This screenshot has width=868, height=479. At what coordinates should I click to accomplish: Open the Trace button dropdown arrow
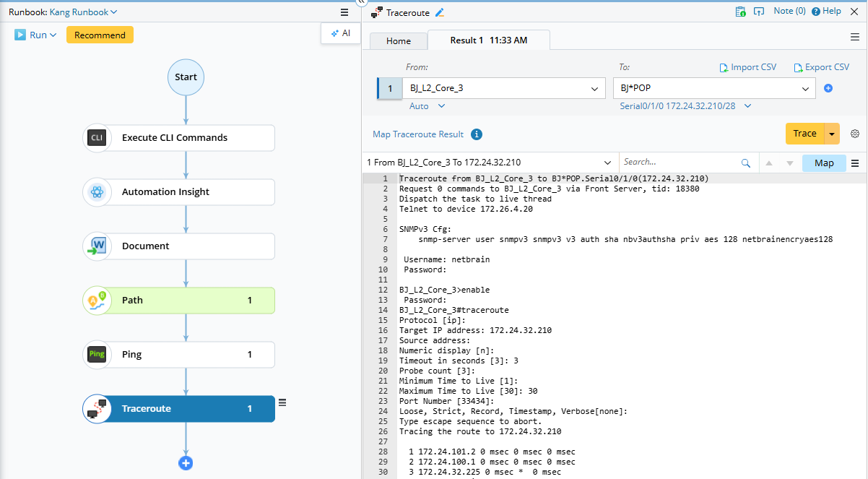click(x=833, y=134)
